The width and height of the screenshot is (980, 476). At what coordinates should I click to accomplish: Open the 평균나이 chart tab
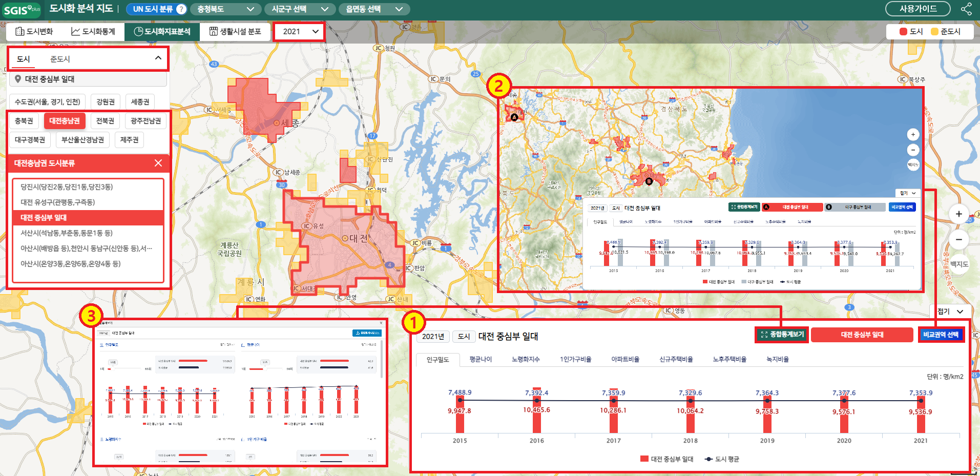point(480,359)
